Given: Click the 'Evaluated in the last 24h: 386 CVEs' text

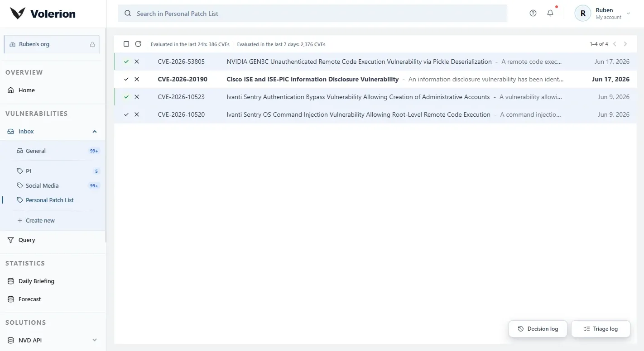Looking at the screenshot, I should (x=190, y=44).
